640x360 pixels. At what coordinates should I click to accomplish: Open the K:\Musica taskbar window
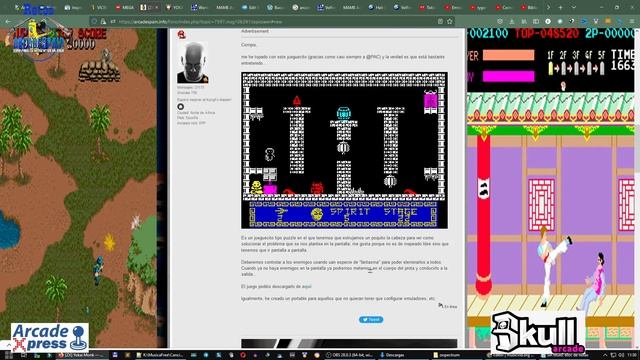click(160, 355)
